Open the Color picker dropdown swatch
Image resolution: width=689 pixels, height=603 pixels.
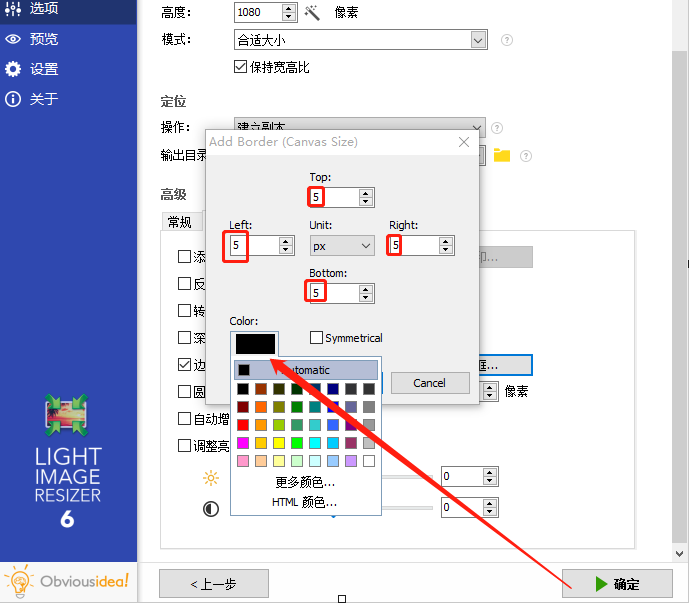tap(255, 344)
